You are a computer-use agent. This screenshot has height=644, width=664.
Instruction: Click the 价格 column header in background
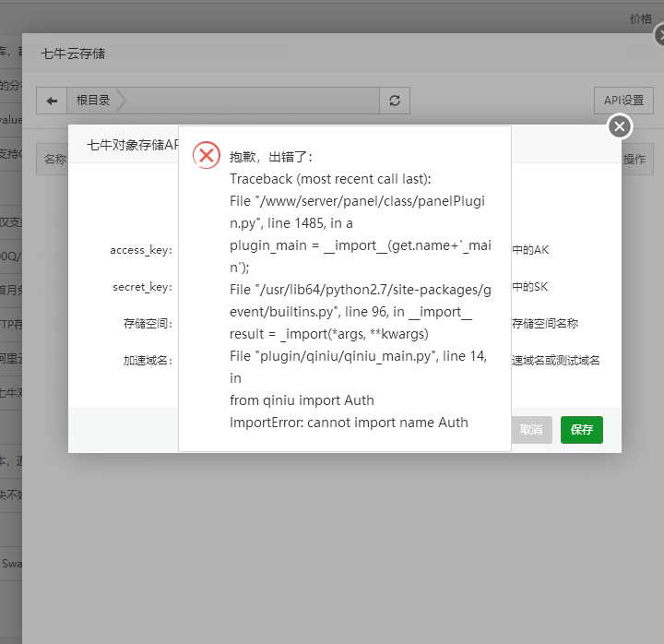pyautogui.click(x=640, y=19)
